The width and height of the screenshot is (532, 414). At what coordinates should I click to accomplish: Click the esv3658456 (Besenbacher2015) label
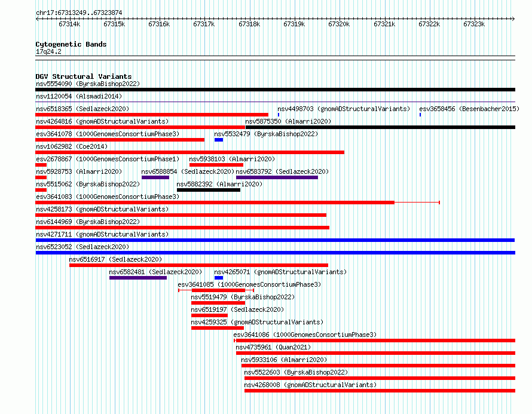click(469, 109)
